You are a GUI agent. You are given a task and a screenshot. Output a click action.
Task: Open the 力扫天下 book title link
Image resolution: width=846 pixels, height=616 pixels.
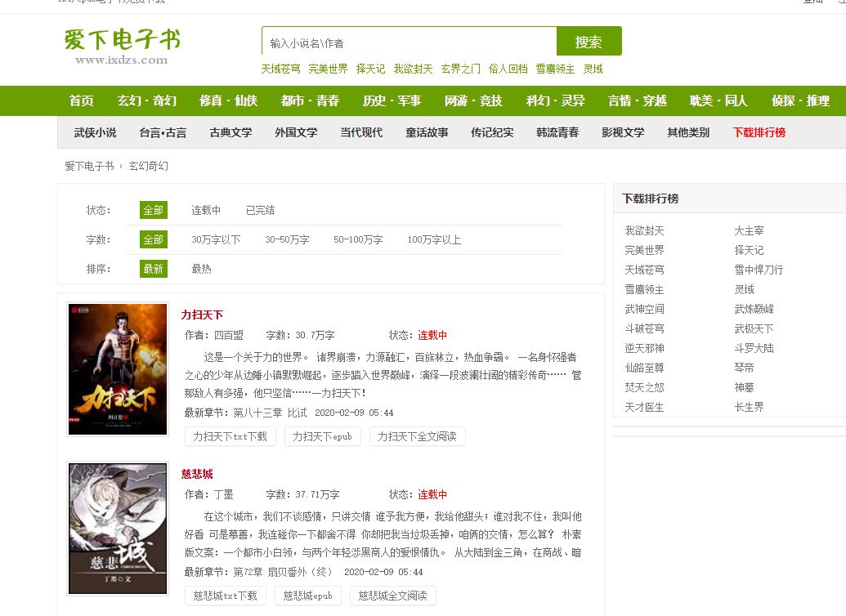click(x=201, y=315)
